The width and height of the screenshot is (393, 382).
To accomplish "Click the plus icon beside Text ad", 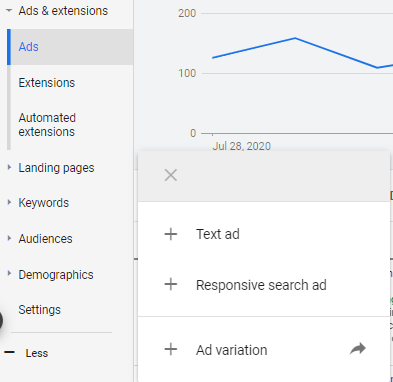I will 171,234.
